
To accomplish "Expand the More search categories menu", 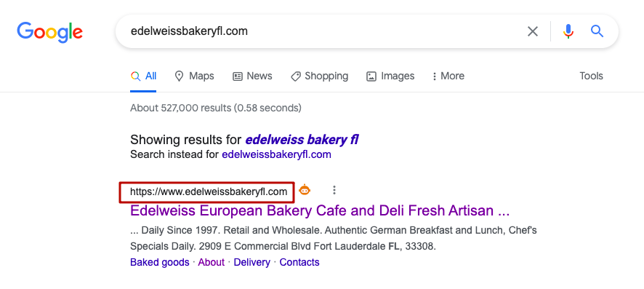I will tap(448, 76).
